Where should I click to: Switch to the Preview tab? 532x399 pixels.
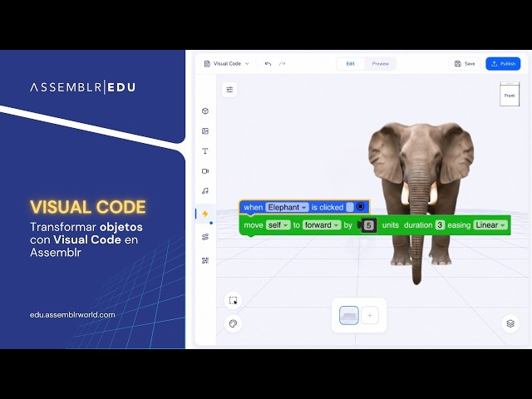coord(380,63)
